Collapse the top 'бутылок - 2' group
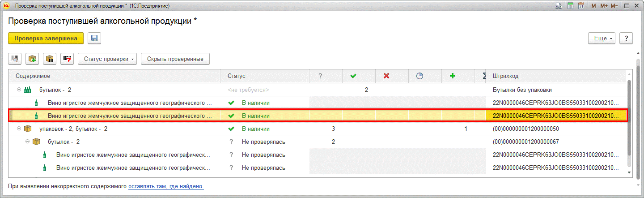Viewport: 644px width, 198px height. [19, 90]
